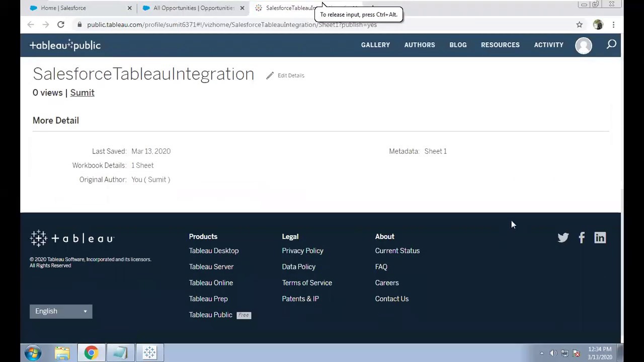Open the Careers link
The image size is (644, 362).
[x=387, y=283]
